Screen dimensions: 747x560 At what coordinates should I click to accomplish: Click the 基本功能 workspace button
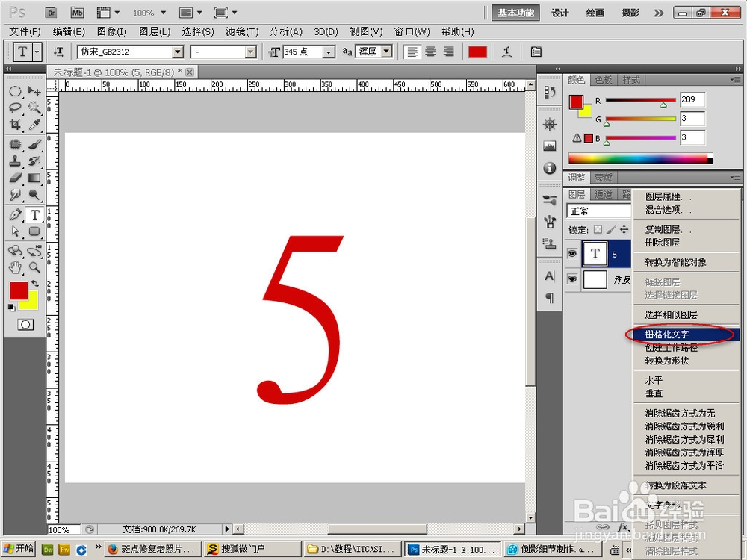click(x=515, y=13)
